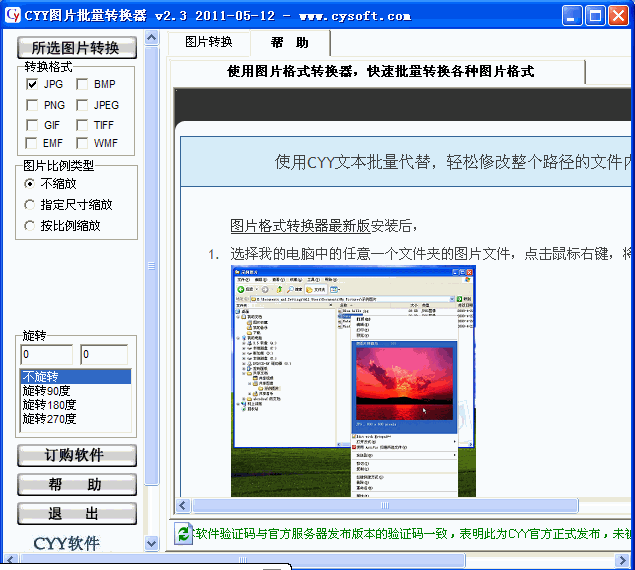Click the tutorial screenshot thumbnail image
Viewport: 635px width, 570px height.
[353, 381]
